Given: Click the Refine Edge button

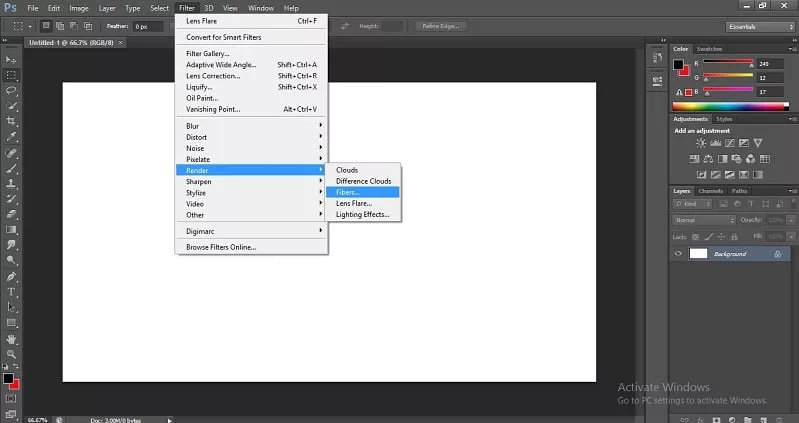Looking at the screenshot, I should (441, 26).
